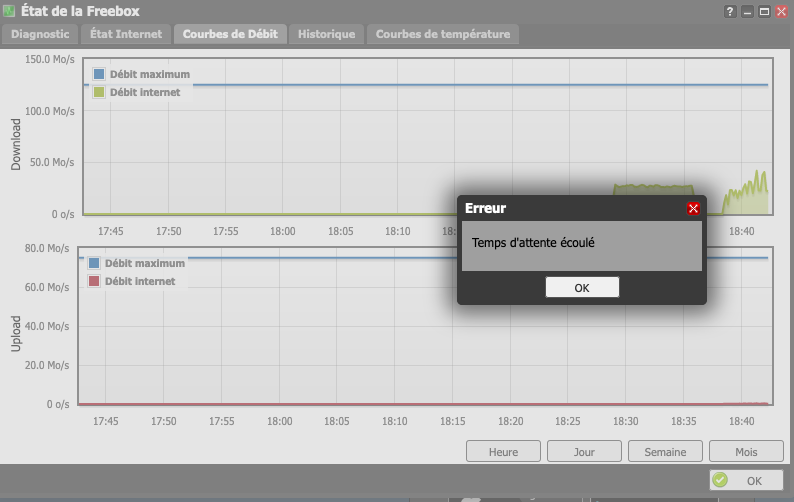Click the 150.0 Mo/s download axis label
The image size is (794, 502).
point(50,59)
